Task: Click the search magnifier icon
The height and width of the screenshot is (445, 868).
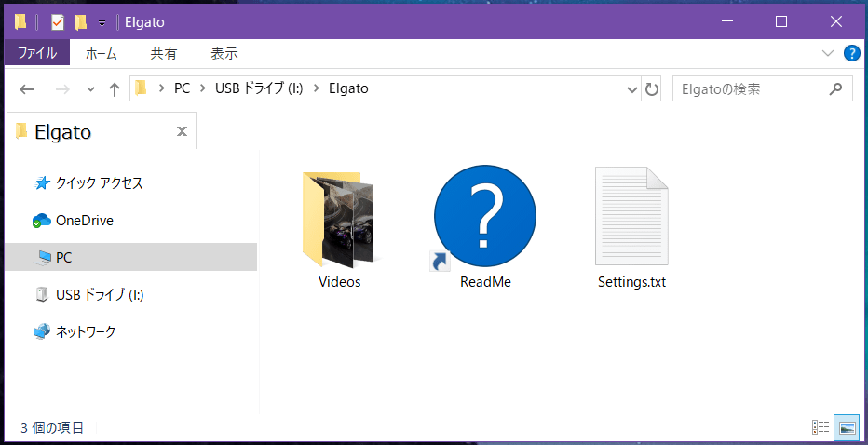Action: click(835, 88)
